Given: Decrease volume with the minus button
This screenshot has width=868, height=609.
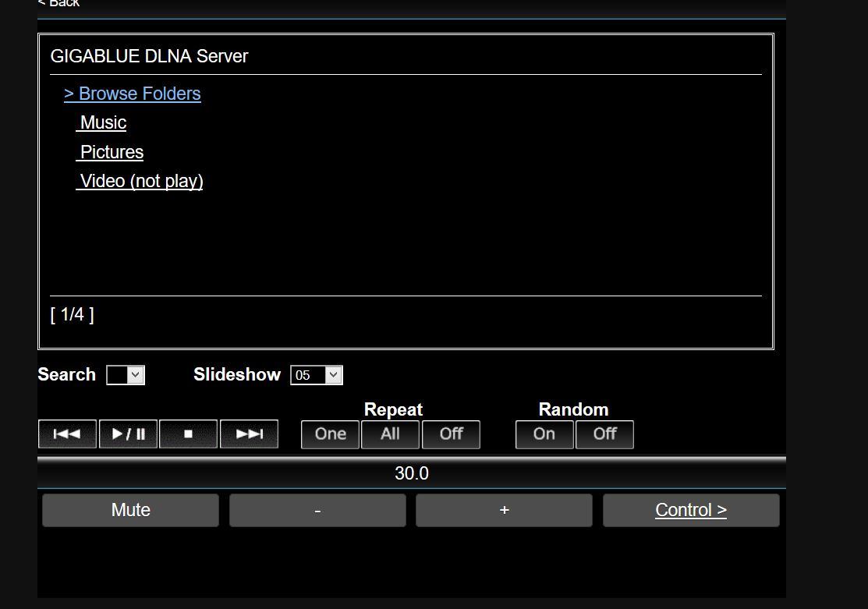Looking at the screenshot, I should (317, 510).
